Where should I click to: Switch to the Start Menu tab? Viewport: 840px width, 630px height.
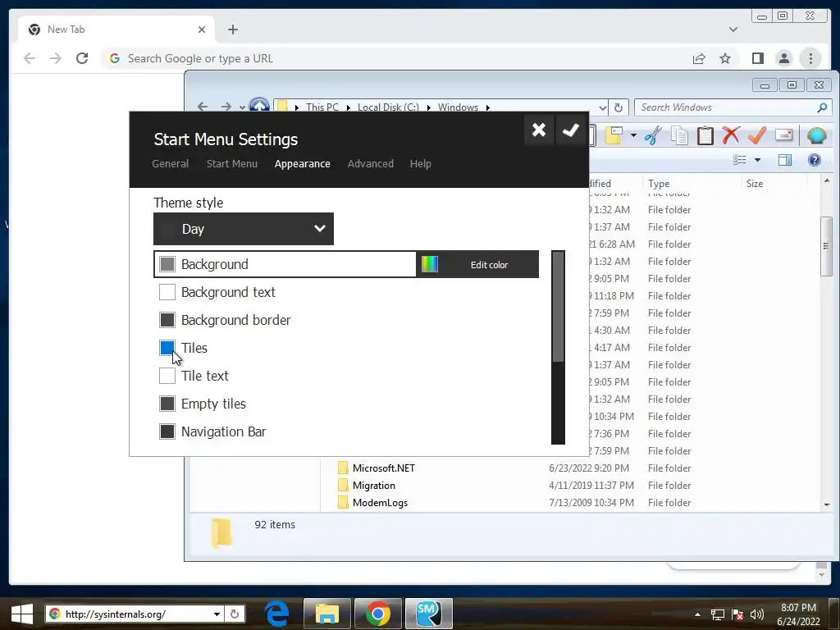(232, 163)
